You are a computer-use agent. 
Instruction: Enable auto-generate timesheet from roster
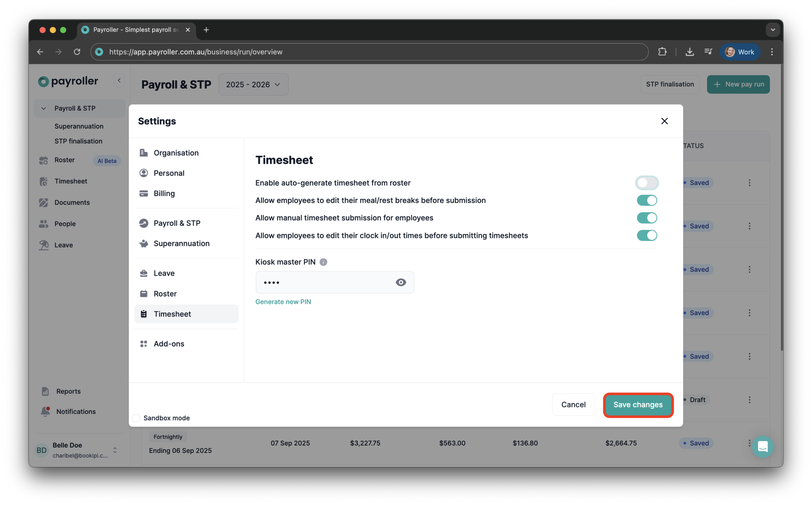[x=647, y=183]
